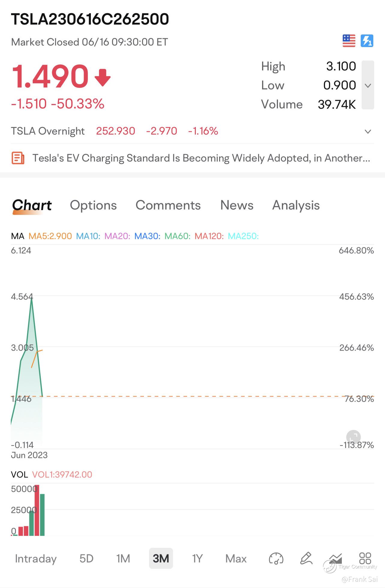Switch chart range to 5D

coord(86,559)
